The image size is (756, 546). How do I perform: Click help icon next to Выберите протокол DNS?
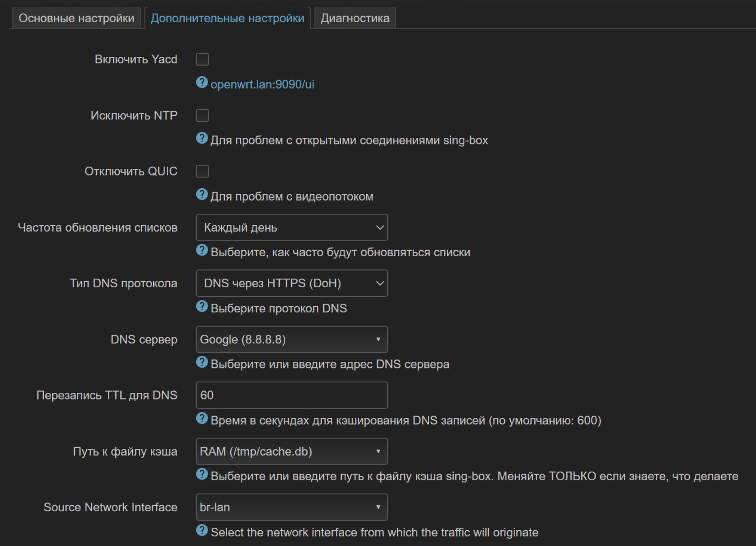(202, 306)
